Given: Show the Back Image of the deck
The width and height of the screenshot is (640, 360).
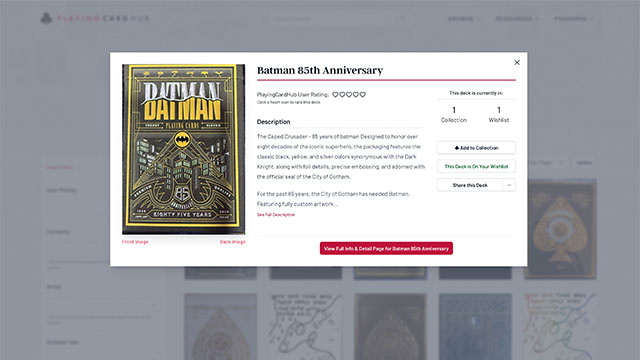Looking at the screenshot, I should pos(232,242).
